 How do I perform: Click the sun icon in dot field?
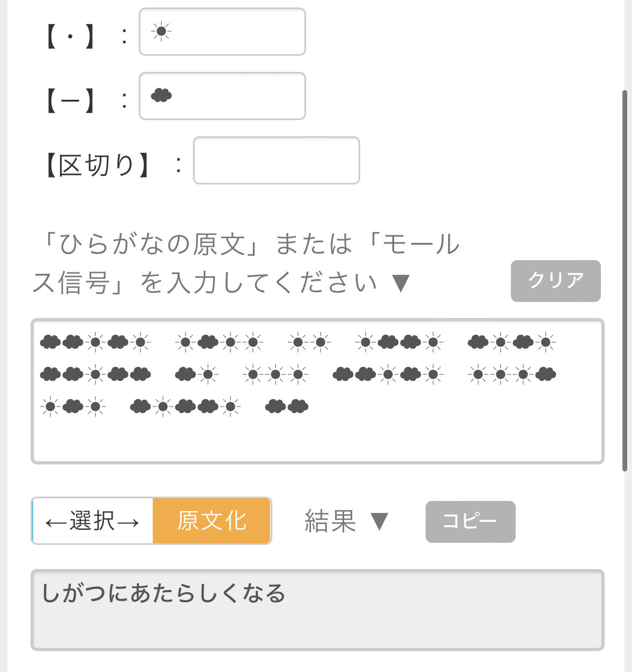(x=161, y=31)
